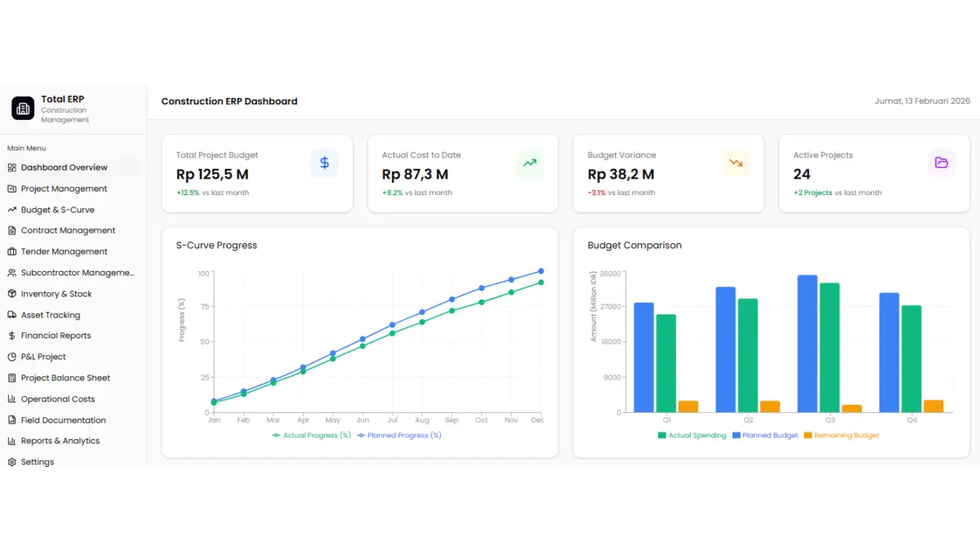Click the upward trend icon on Actual Cost
The width and height of the screenshot is (980, 551).
coord(530,163)
